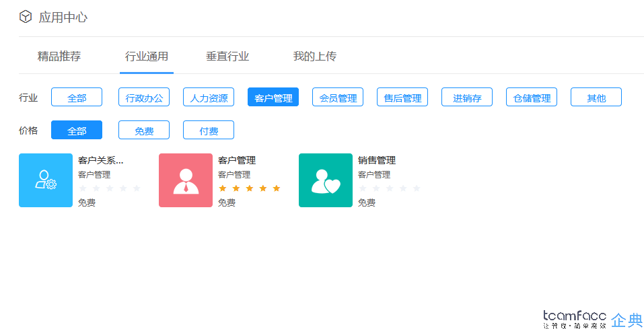This screenshot has width=644, height=329.
Task: Open the 我的上传 tab
Action: point(315,57)
